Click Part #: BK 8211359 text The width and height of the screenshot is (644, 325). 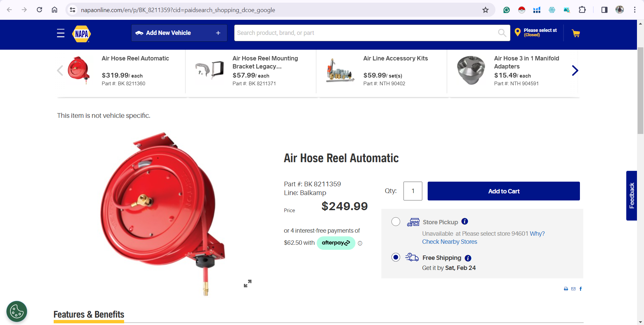pos(312,184)
